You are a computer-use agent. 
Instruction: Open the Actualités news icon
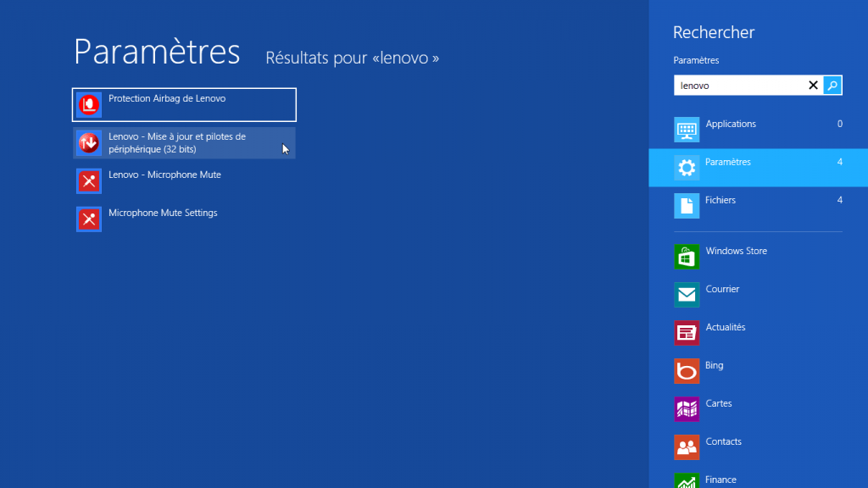(687, 333)
